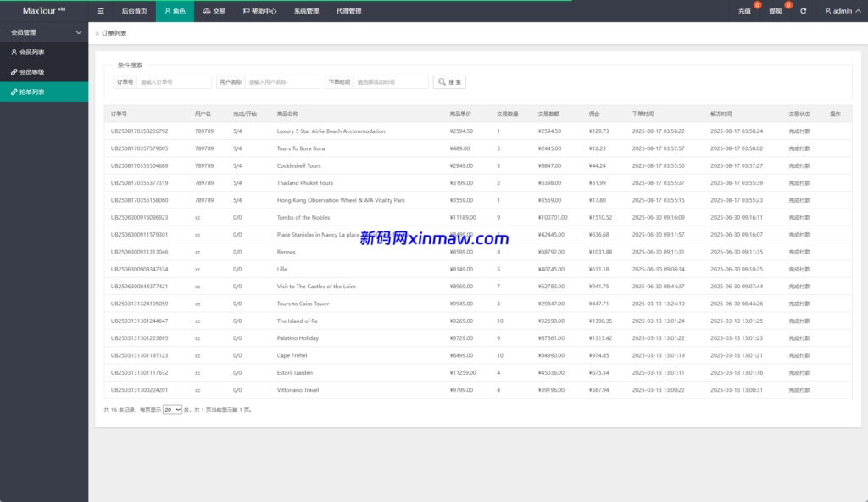Click the 提现 withdrawal notification with badge
The height and width of the screenshot is (502, 868).
(x=776, y=11)
